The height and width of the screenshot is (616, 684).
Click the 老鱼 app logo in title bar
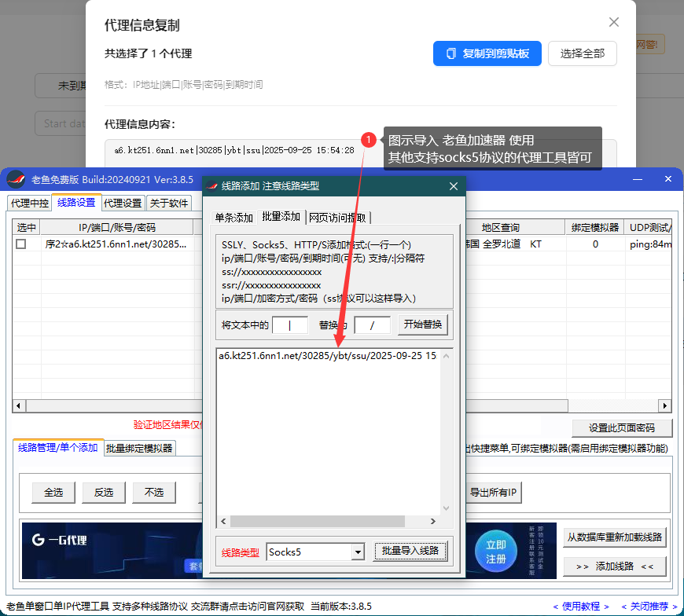point(16,179)
